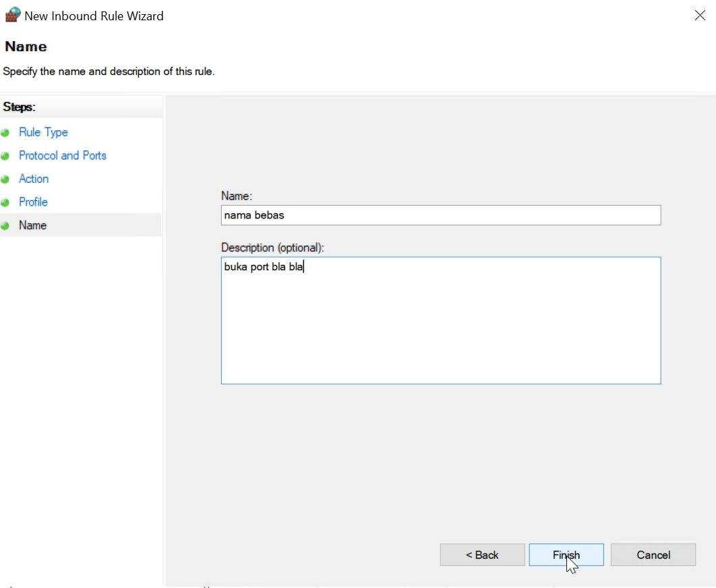
Task: Open the Rule Type step
Action: [43, 132]
